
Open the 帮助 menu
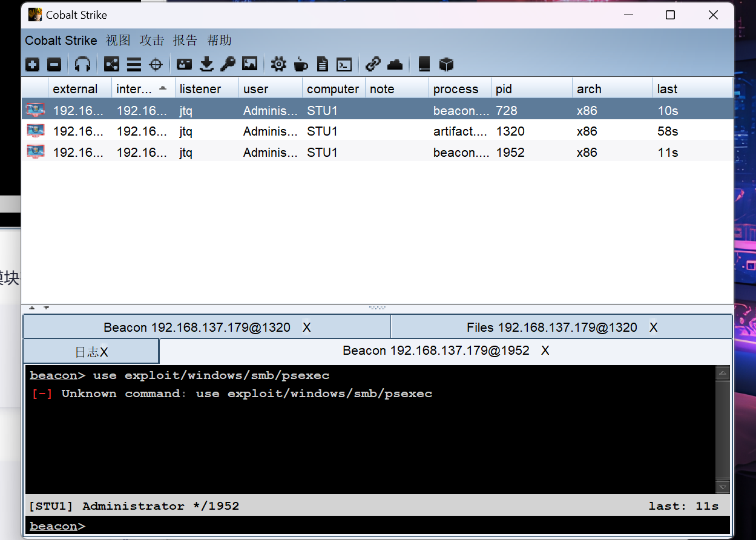[219, 41]
